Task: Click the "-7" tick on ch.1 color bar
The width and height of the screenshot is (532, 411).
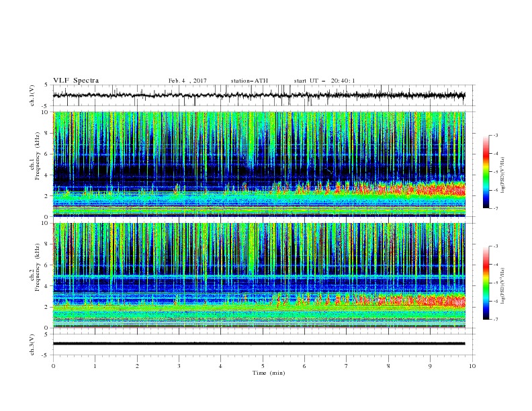Action: point(495,208)
